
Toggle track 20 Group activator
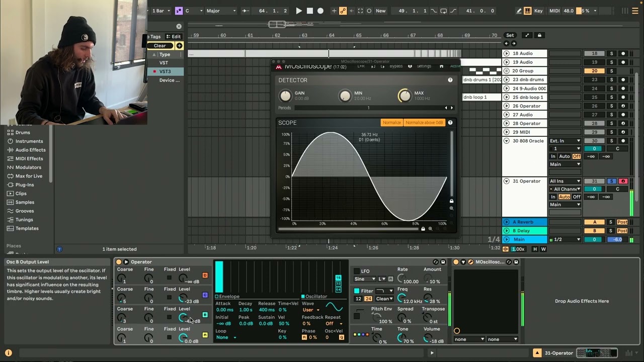coord(594,71)
